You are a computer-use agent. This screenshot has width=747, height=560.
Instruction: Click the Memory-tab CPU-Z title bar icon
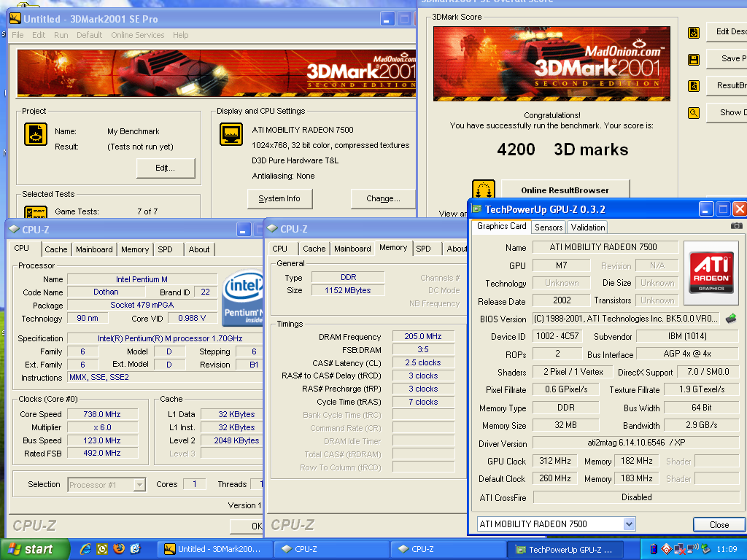[x=272, y=228]
